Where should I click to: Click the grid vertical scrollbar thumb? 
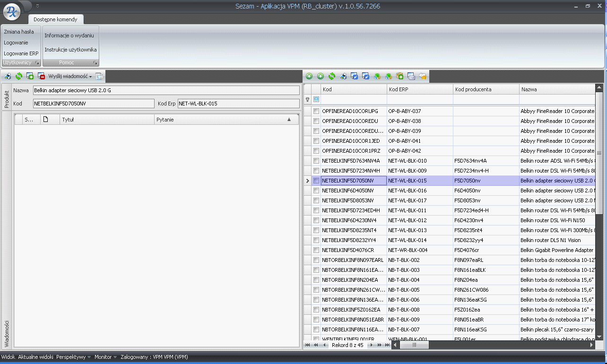tap(599, 153)
